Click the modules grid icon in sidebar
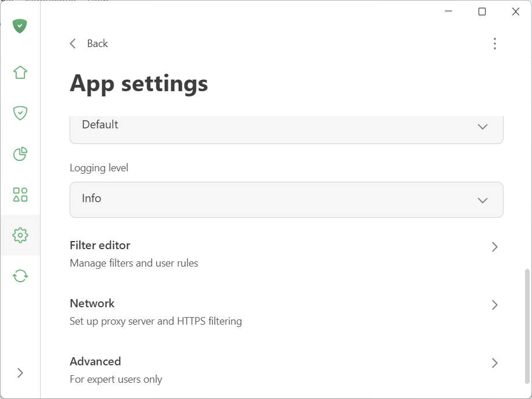532x399 pixels. (20, 195)
